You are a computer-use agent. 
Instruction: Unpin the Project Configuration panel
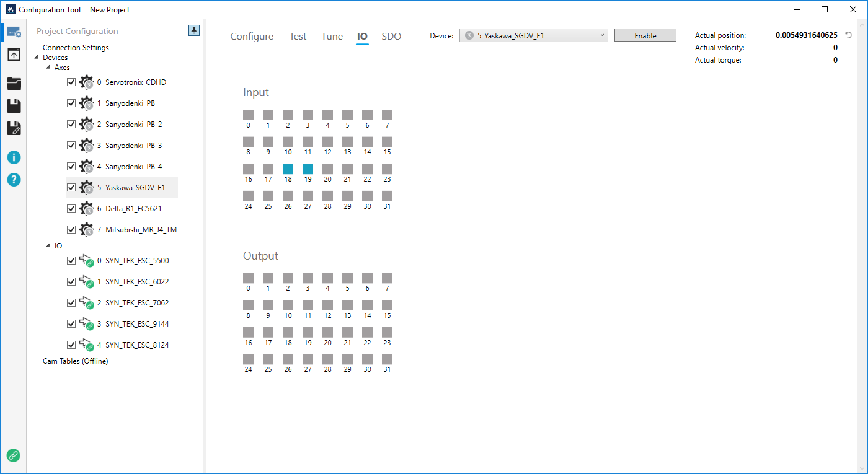(x=194, y=31)
